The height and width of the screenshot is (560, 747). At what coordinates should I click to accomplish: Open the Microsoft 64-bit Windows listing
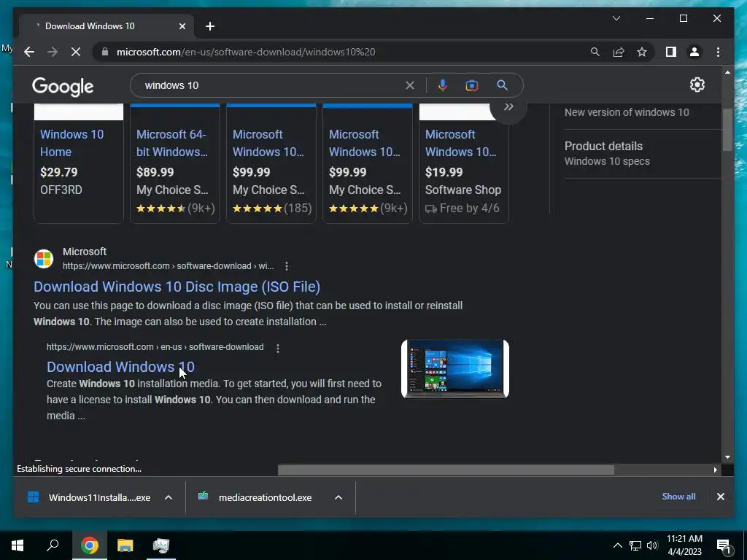[172, 143]
